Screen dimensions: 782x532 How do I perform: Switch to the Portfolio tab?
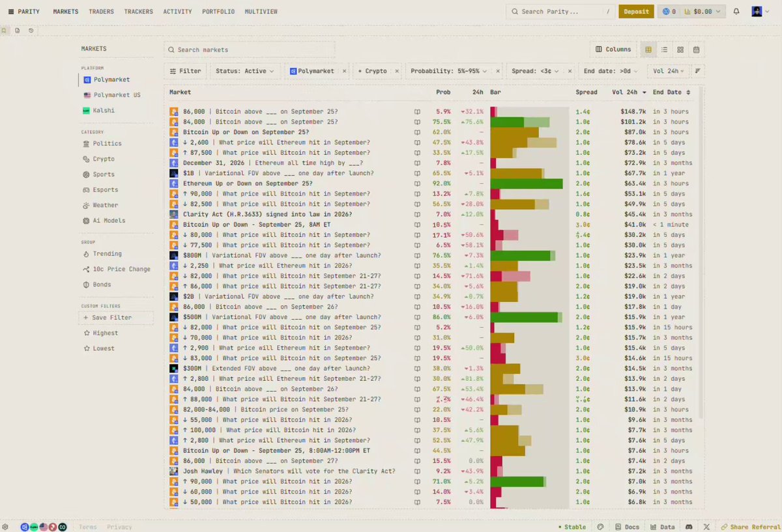218,12
